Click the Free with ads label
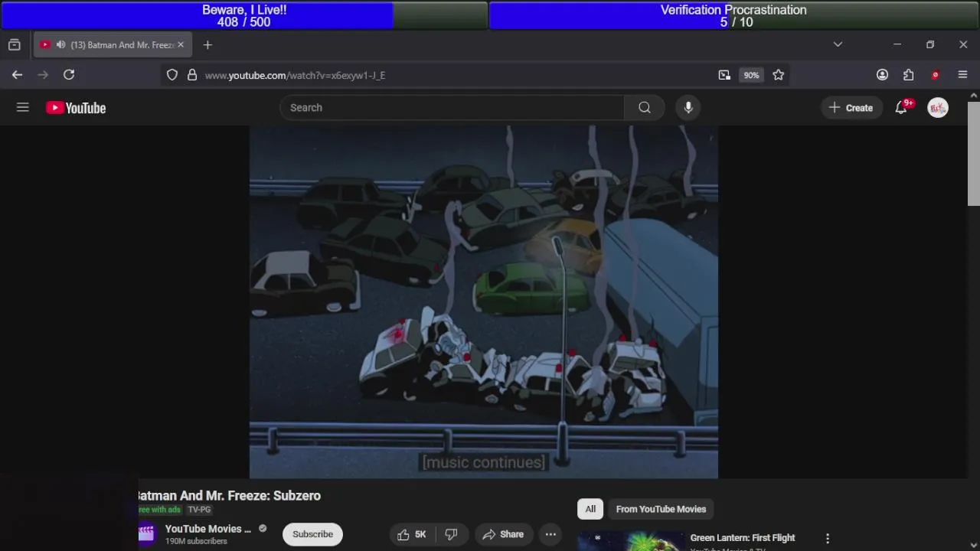Viewport: 980px width, 551px height. point(159,510)
